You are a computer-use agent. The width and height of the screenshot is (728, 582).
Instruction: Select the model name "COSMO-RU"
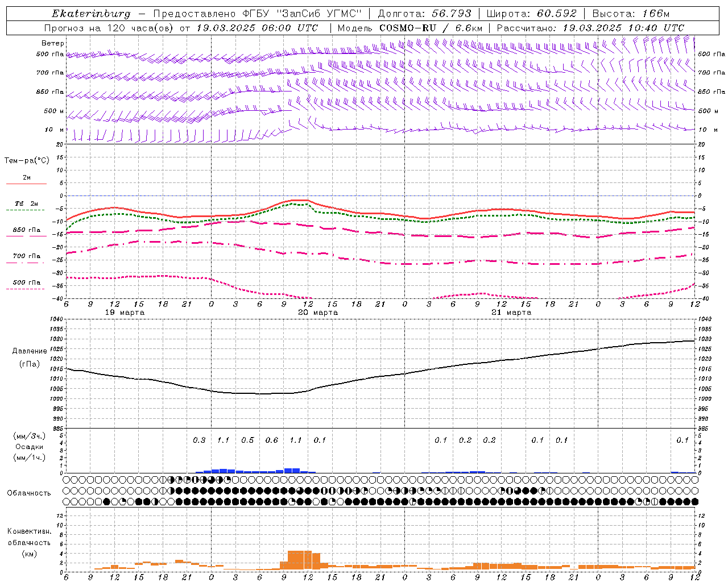click(x=408, y=28)
